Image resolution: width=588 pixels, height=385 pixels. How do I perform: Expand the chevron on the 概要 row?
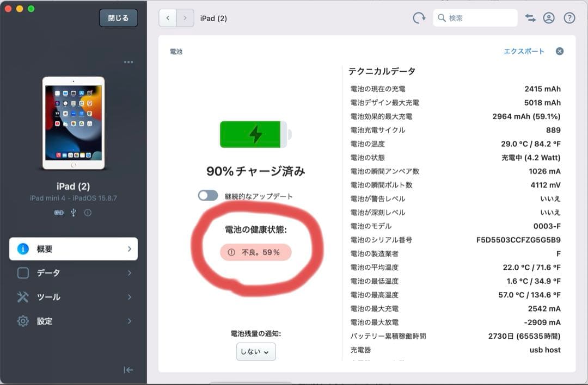[x=130, y=249]
